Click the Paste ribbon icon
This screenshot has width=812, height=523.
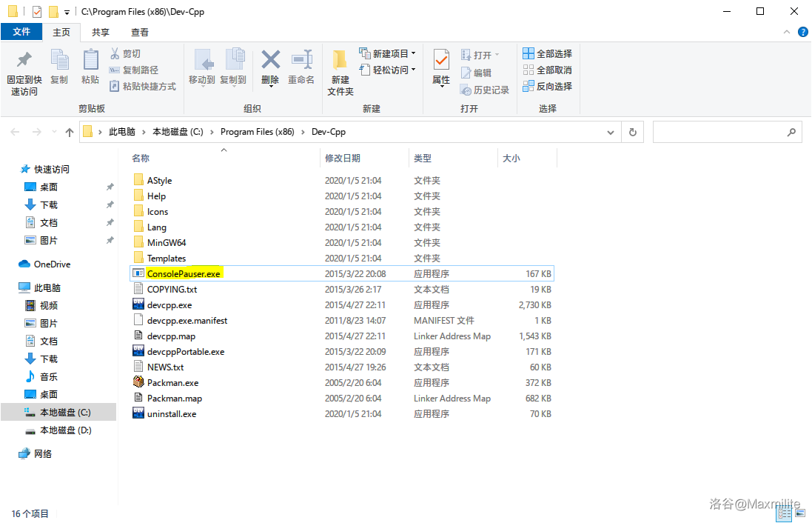pyautogui.click(x=90, y=60)
